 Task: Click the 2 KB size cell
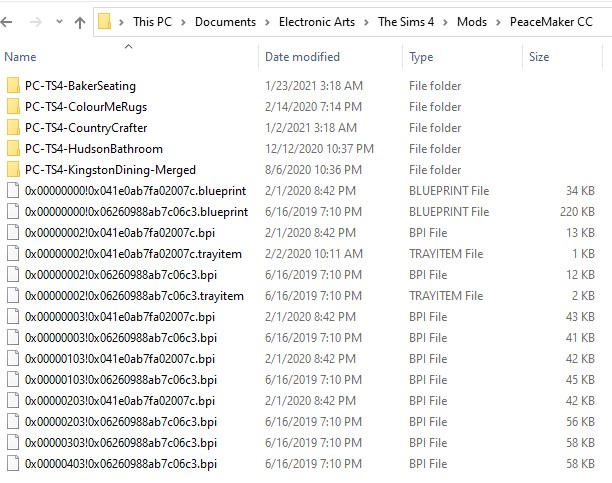click(x=583, y=296)
